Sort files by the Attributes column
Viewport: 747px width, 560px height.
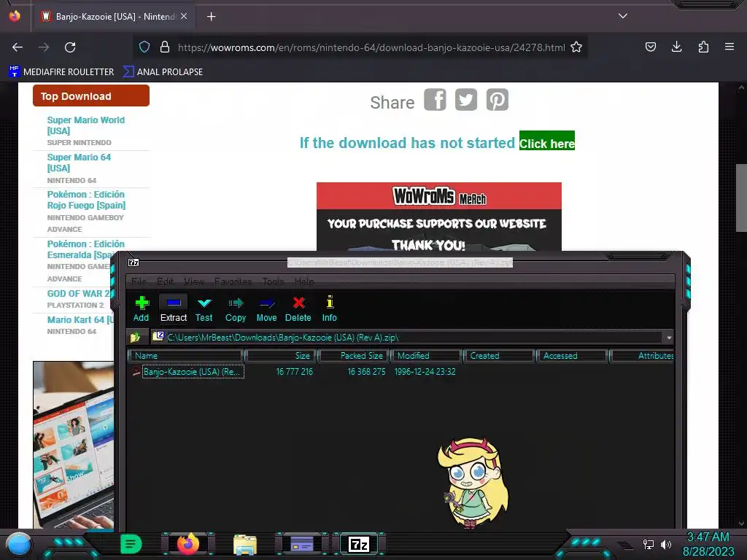click(x=642, y=356)
